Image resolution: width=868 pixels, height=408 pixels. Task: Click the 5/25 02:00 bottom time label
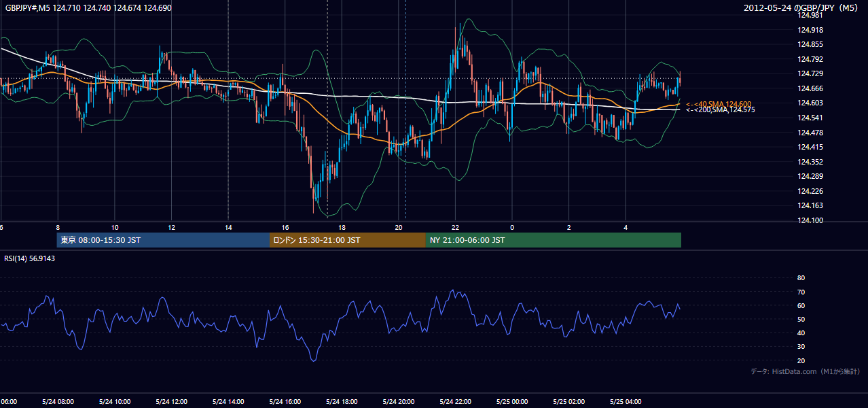[x=569, y=402]
